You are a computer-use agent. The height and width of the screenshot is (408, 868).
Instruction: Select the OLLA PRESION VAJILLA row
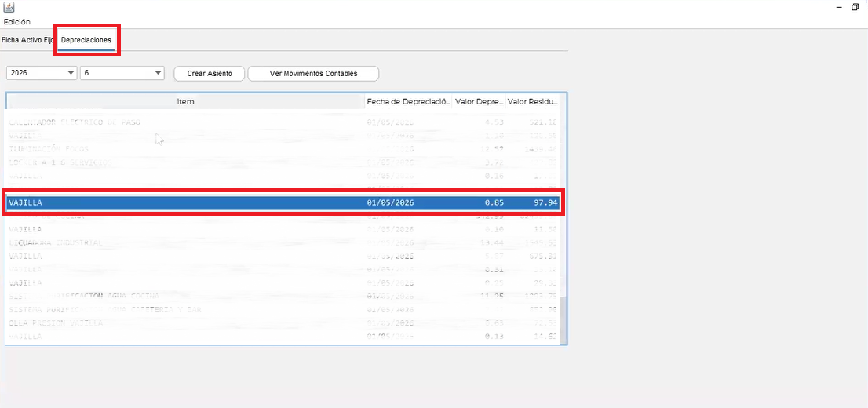pyautogui.click(x=283, y=322)
